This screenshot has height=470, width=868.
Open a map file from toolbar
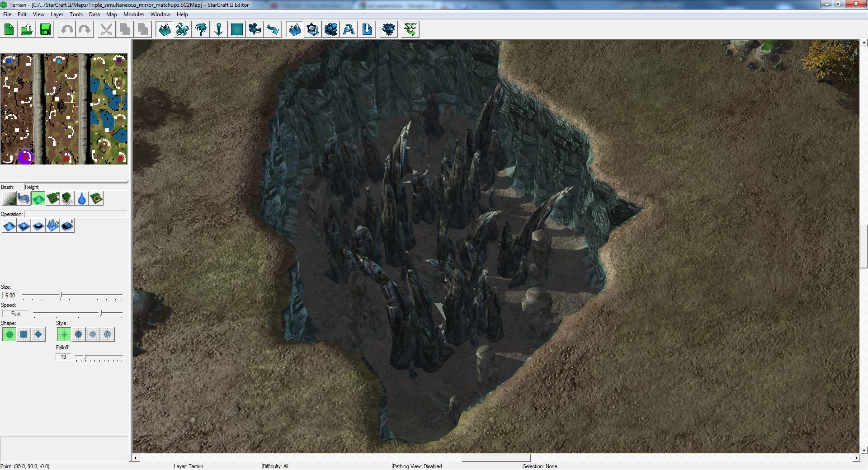pos(27,30)
